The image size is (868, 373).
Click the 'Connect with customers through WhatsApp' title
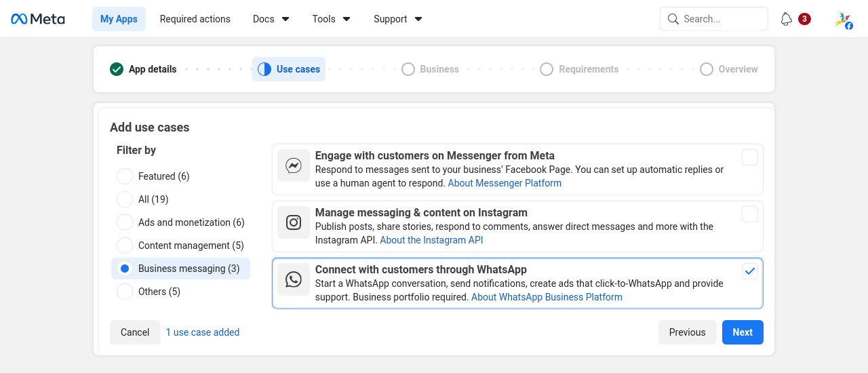pos(421,270)
